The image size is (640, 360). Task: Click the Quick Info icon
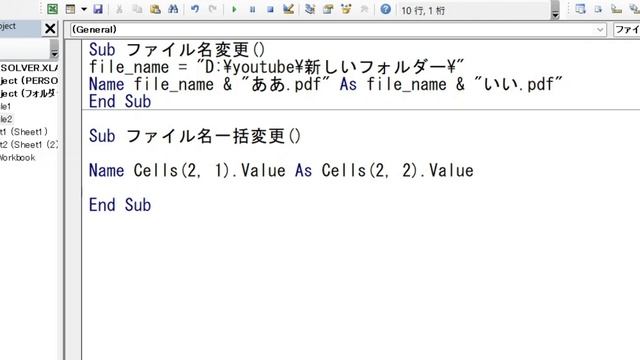pos(616,9)
